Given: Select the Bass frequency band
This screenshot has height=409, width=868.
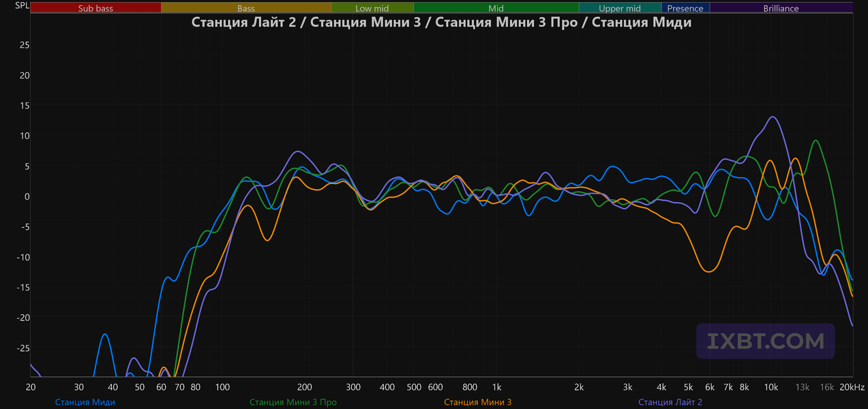Looking at the screenshot, I should coord(246,8).
